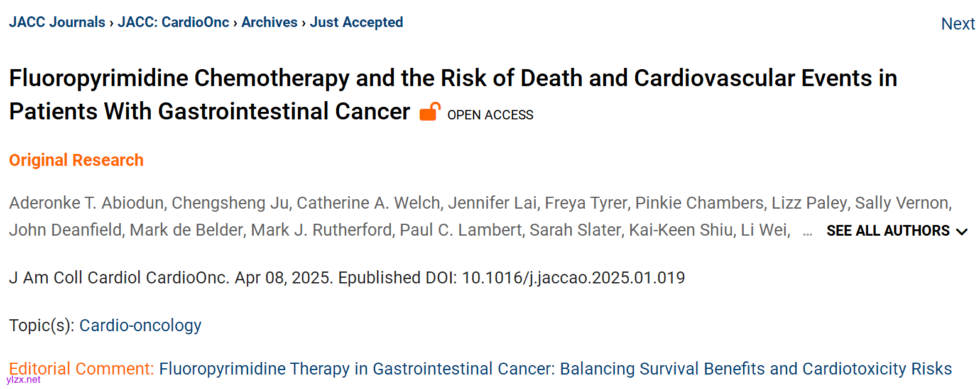Click the Original Research label
This screenshot has width=980, height=389.
[76, 160]
